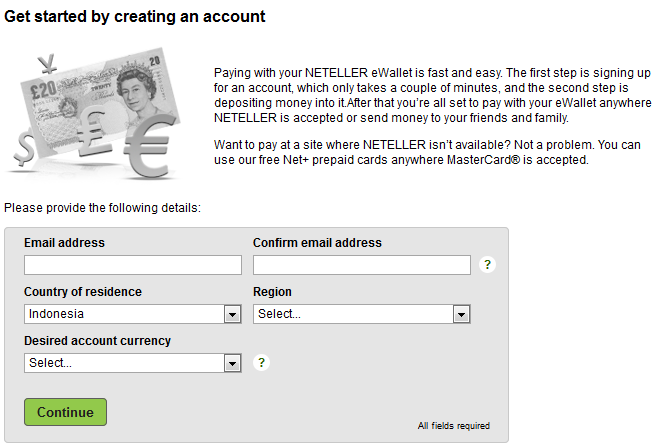Click the 'Get started by creating an account' heading
This screenshot has width=663, height=447.
[x=135, y=17]
